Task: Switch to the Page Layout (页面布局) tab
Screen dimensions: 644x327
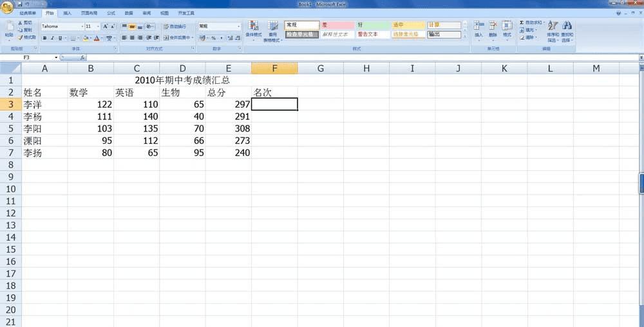Action: coord(89,13)
